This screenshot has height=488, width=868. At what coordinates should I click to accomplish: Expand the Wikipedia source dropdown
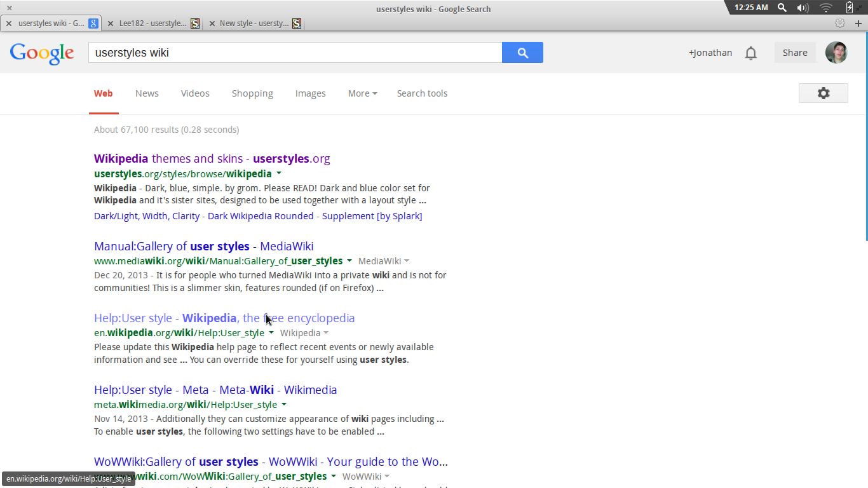(x=304, y=333)
